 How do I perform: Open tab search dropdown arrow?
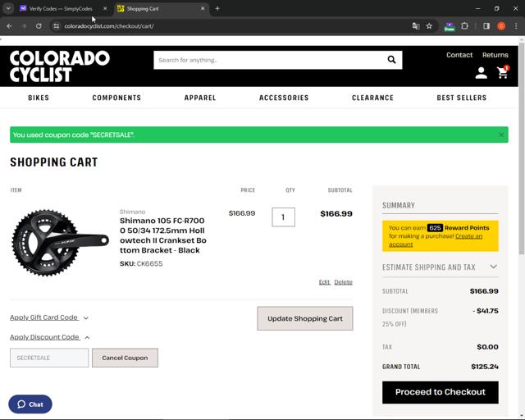pos(8,9)
